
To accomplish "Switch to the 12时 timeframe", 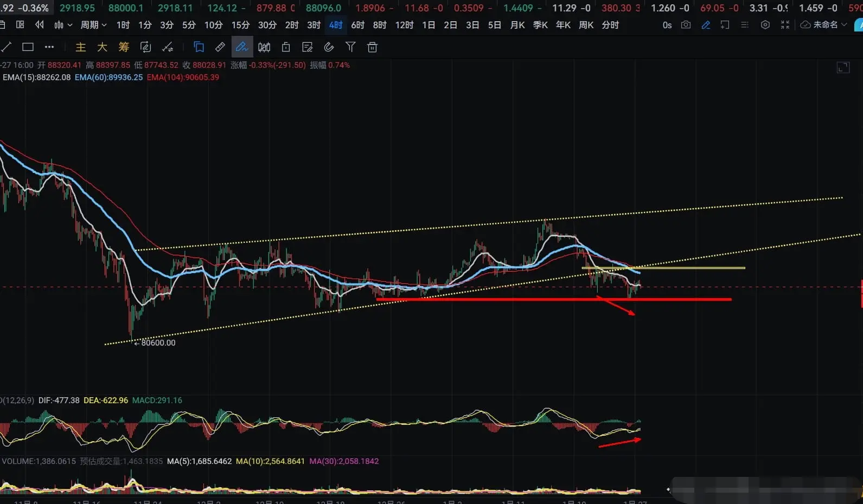I will pos(404,25).
